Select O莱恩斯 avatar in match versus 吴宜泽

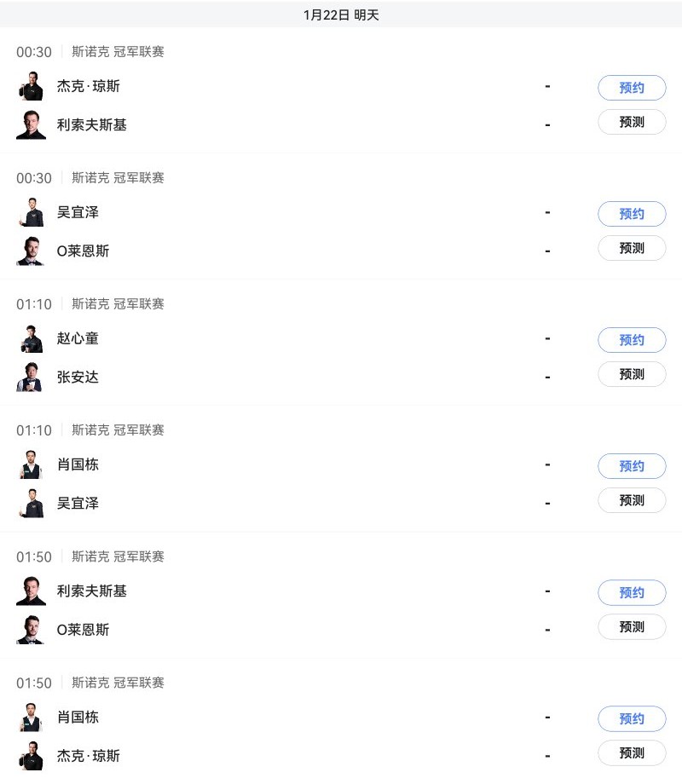pos(31,251)
